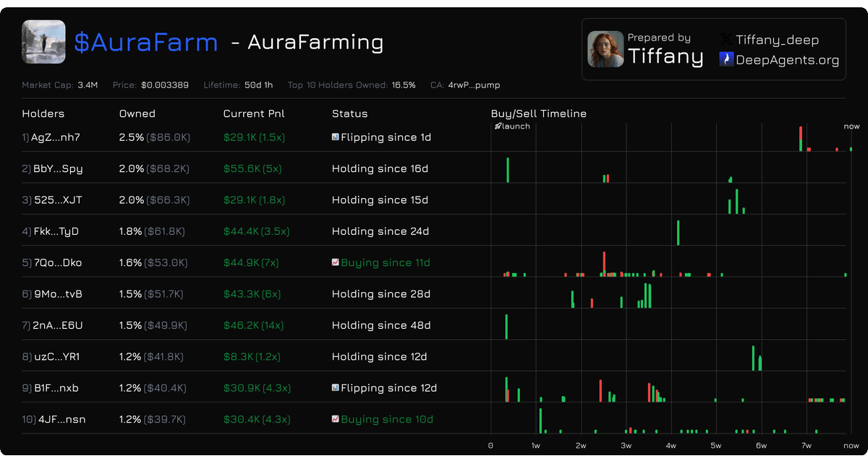Click the 1.8% ($61.8K) owned value
The height and width of the screenshot is (461, 868).
(x=153, y=231)
